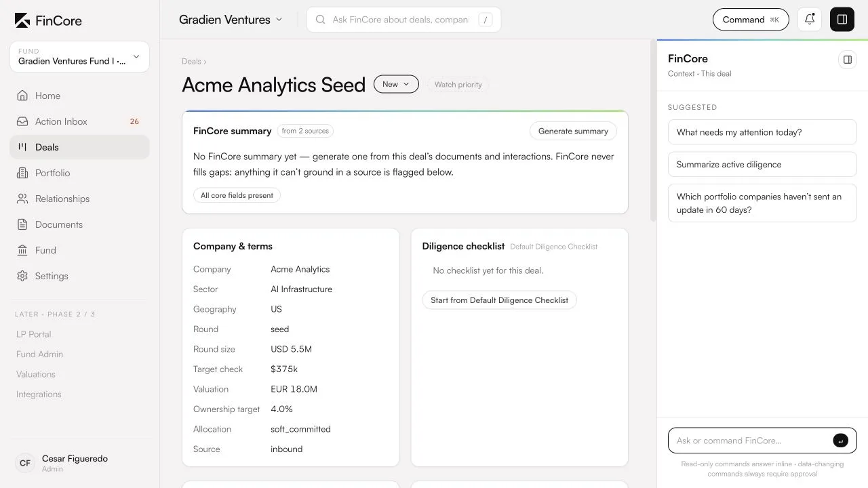Click the Relationships people icon
Screen dimensions: 868x488
22,199
